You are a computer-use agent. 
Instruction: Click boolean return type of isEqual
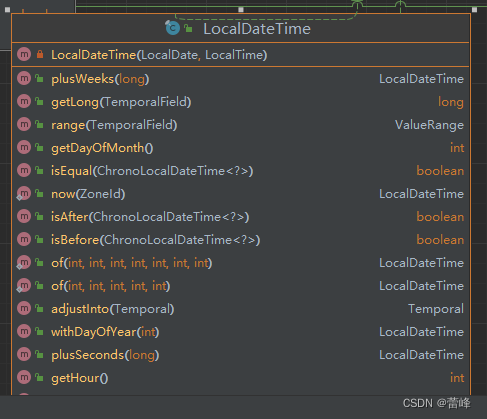click(x=440, y=171)
